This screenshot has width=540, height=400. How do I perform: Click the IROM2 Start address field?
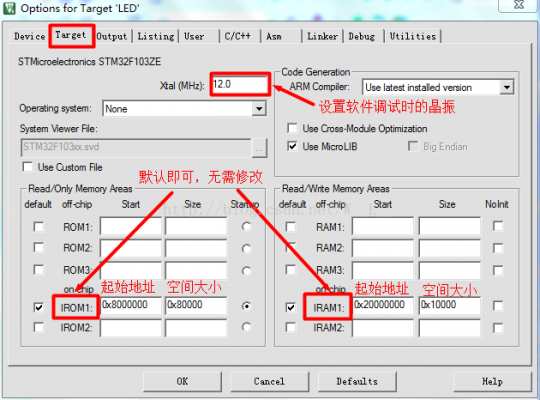(x=131, y=328)
